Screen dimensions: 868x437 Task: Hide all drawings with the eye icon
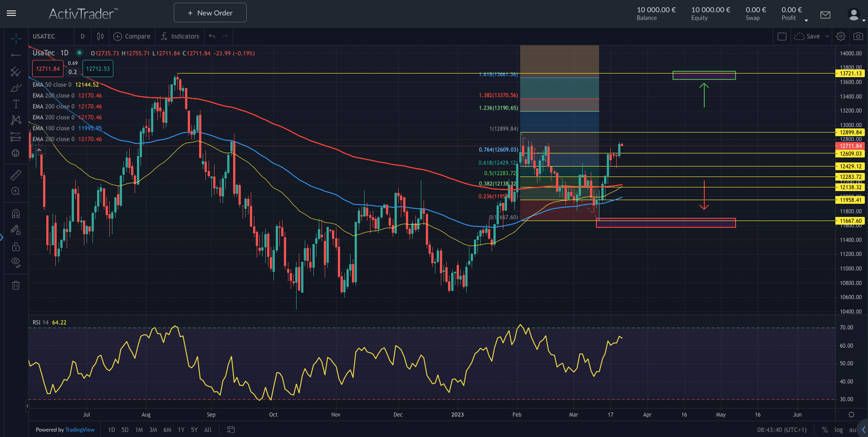coord(16,262)
